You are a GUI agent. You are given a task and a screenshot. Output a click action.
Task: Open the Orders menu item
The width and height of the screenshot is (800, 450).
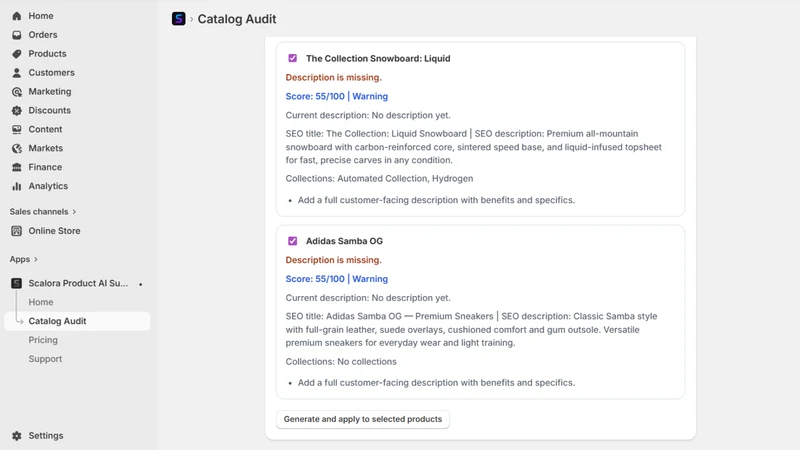[43, 35]
